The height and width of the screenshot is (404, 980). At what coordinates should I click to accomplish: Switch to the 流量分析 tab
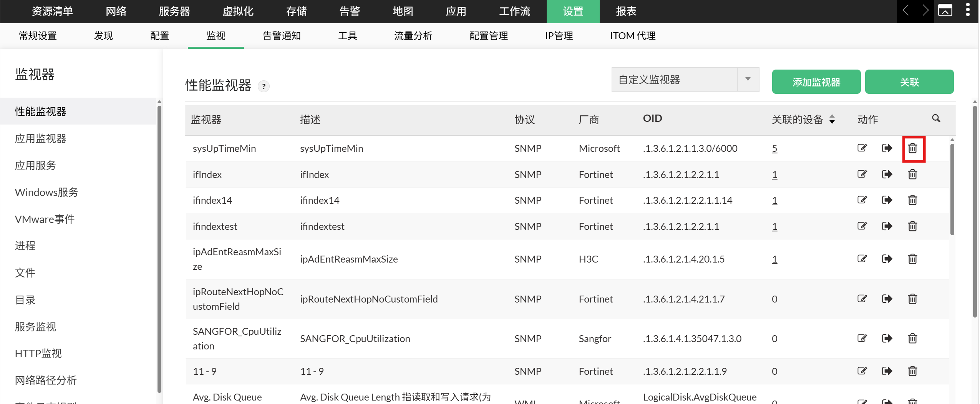point(413,36)
